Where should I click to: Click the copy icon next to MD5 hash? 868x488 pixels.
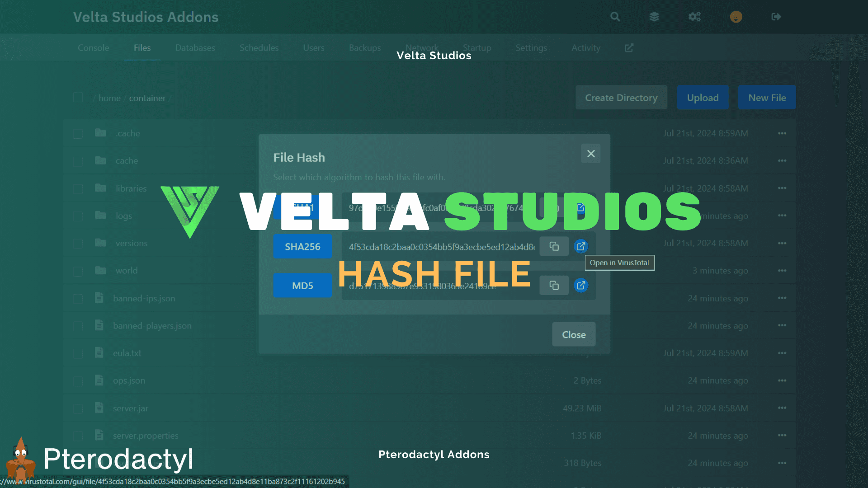(553, 285)
